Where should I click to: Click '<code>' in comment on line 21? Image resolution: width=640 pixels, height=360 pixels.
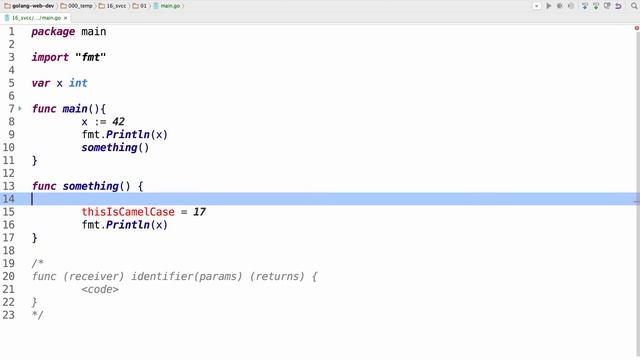coord(100,289)
